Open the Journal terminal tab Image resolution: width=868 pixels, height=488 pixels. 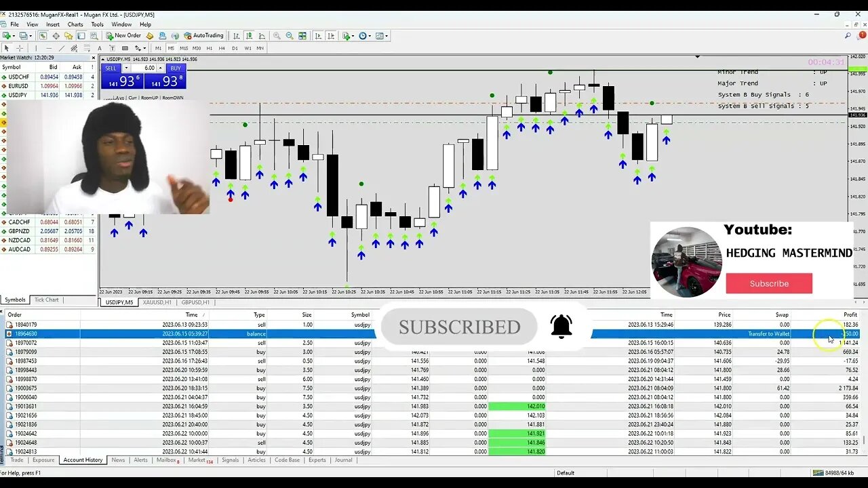click(x=344, y=460)
